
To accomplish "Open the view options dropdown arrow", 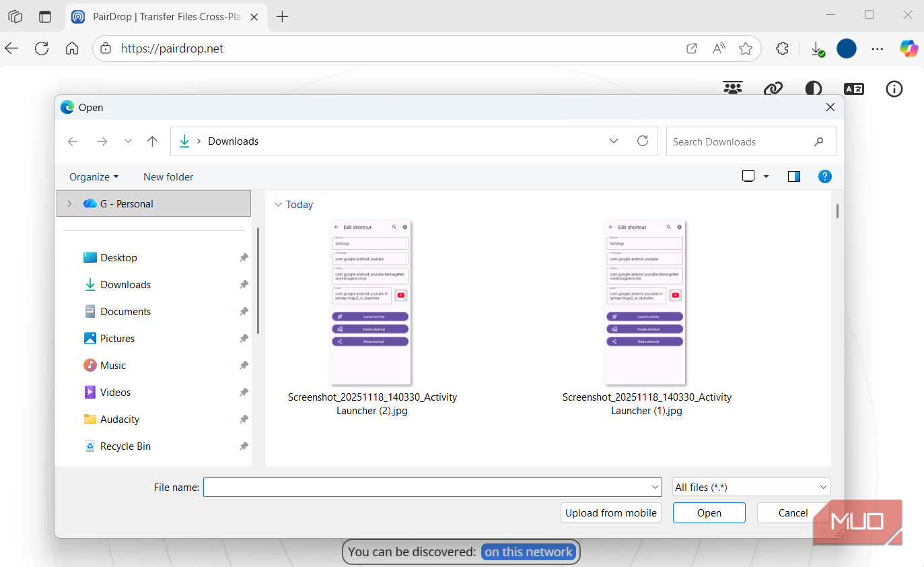I will tap(766, 176).
